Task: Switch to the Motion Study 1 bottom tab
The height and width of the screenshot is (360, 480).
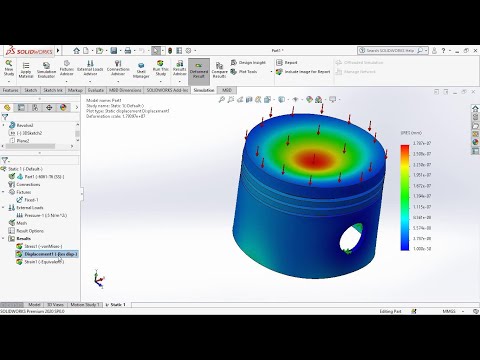Action: pos(85,305)
